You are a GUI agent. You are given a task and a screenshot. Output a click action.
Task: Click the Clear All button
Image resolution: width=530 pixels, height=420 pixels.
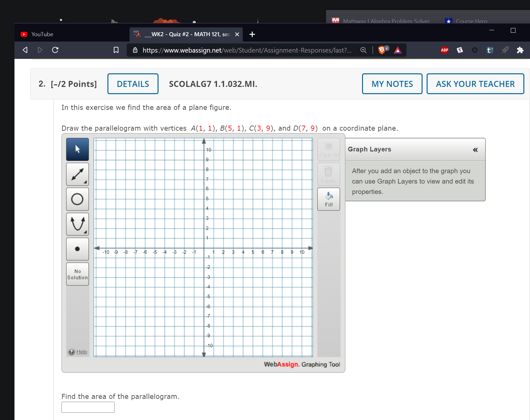(329, 149)
